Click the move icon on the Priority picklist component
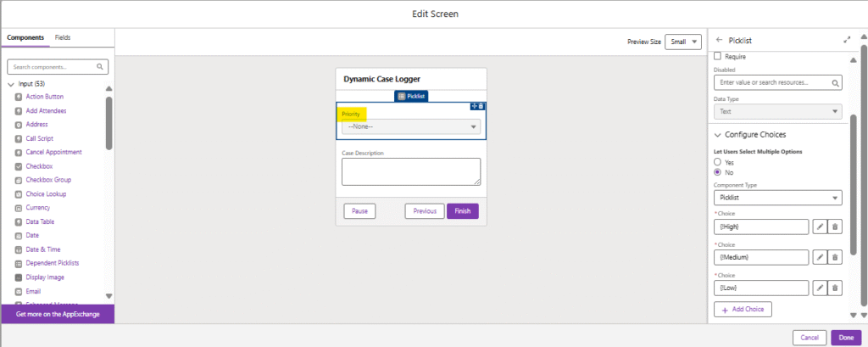The image size is (868, 347). (474, 106)
